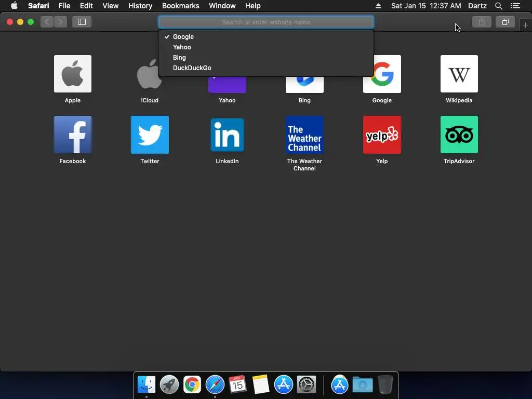Open Notification Center list icon
The width and height of the screenshot is (532, 399).
click(x=515, y=6)
